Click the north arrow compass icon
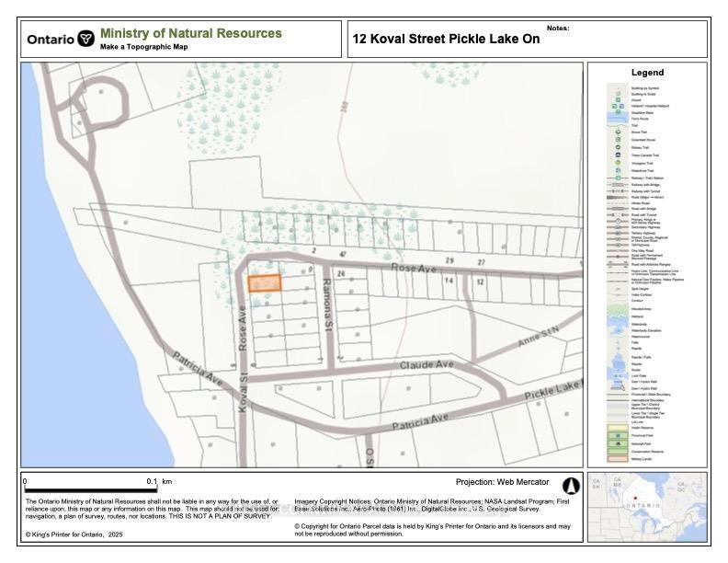 coord(571,486)
